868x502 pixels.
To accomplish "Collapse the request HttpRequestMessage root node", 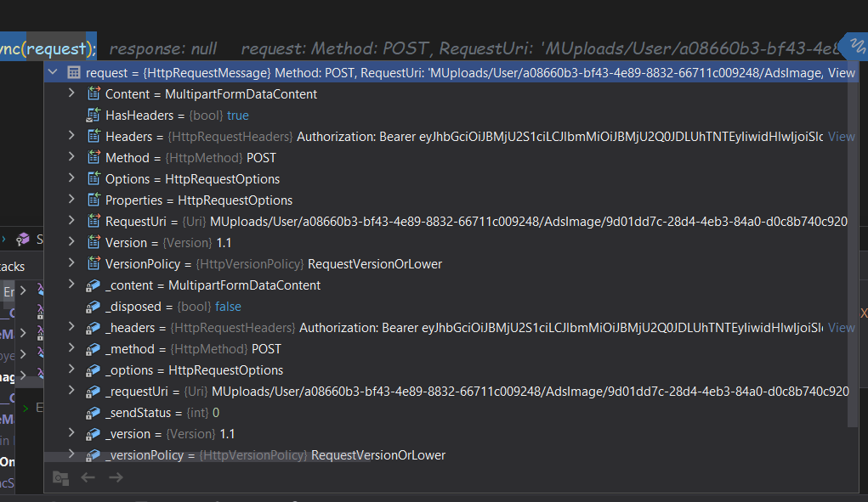I will click(54, 72).
